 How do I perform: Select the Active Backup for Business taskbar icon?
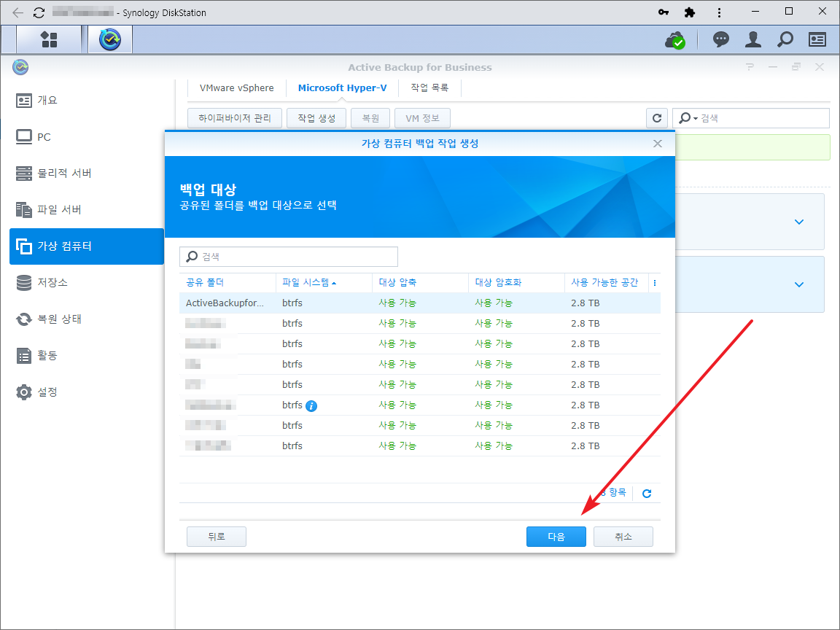[x=110, y=39]
